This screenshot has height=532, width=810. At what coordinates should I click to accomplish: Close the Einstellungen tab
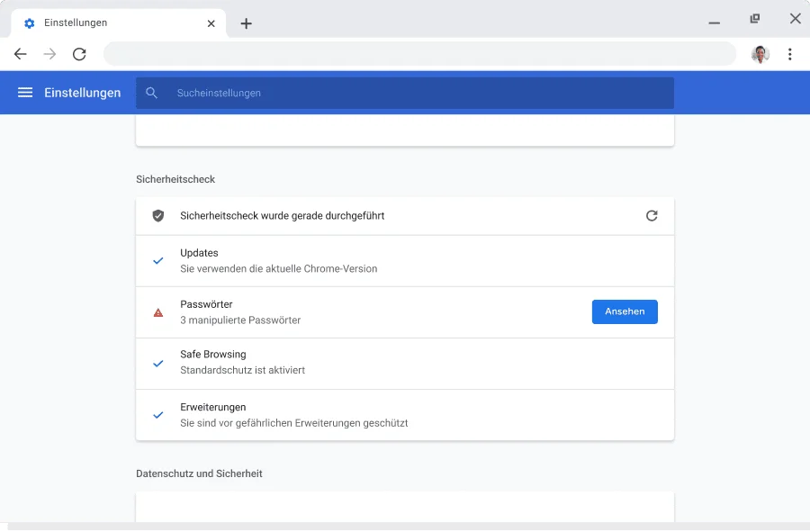pyautogui.click(x=211, y=23)
